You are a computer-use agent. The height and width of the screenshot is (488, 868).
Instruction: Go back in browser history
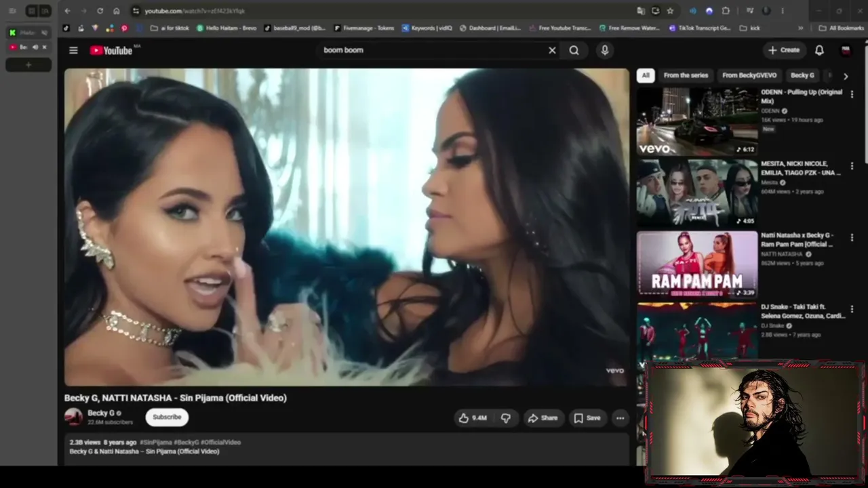pyautogui.click(x=67, y=11)
